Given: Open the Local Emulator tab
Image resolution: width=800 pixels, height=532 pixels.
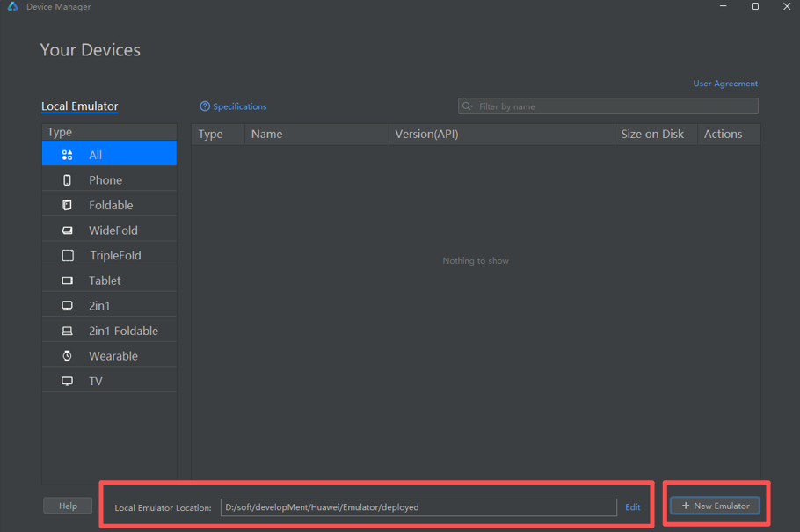Looking at the screenshot, I should click(80, 106).
